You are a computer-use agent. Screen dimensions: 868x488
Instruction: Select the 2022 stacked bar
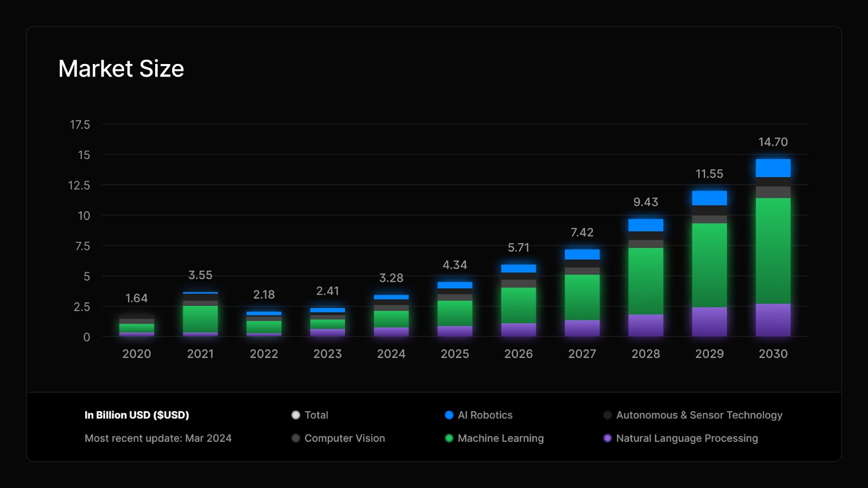(x=264, y=324)
